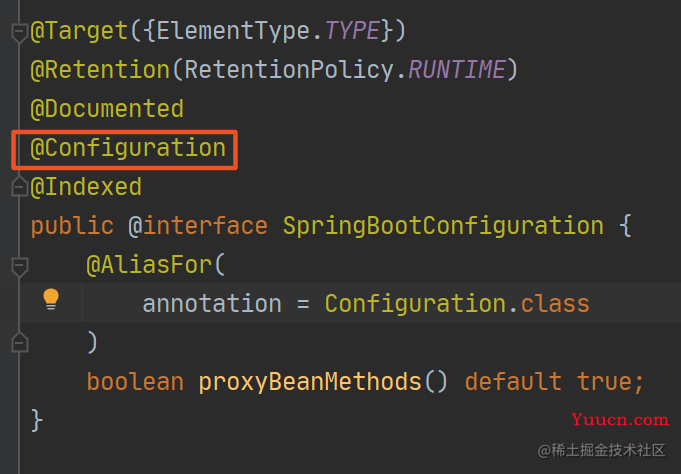
Task: Select the @Documented annotation
Action: pyautogui.click(x=107, y=109)
